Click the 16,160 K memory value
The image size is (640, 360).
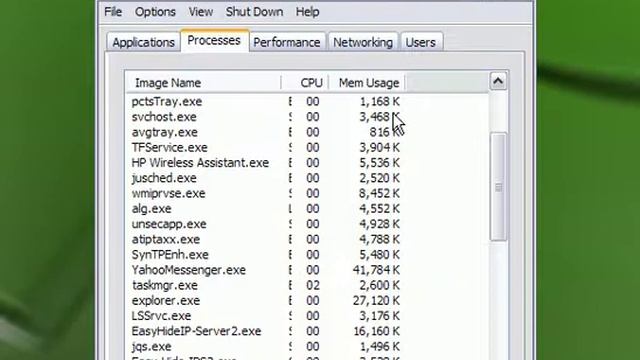[x=376, y=331]
